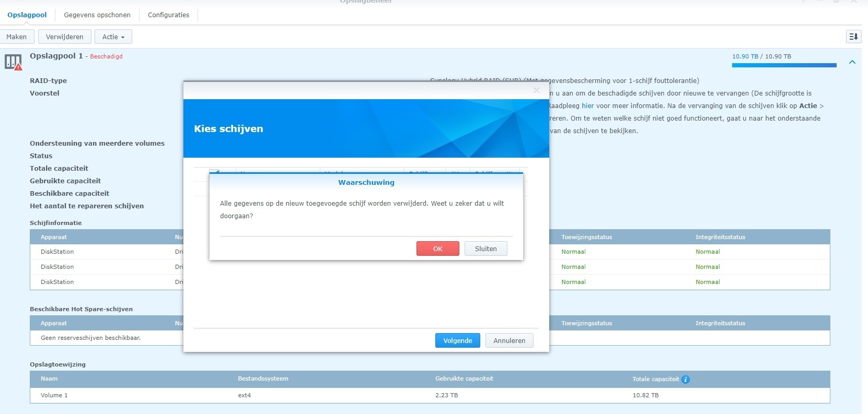Click the Geen reserveschijven beschikbaar row
This screenshot has height=414, width=868.
coord(430,338)
